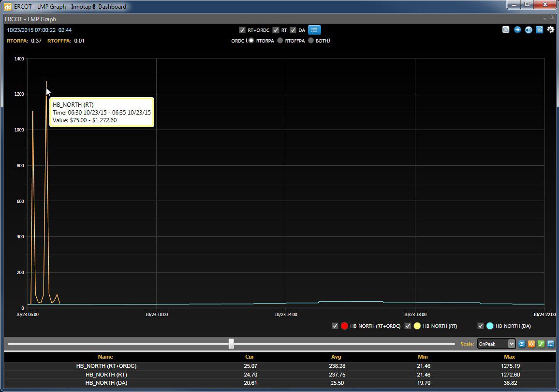Click the pin icon of the LMP Graph panel
This screenshot has height=392, width=559.
coord(552,18)
